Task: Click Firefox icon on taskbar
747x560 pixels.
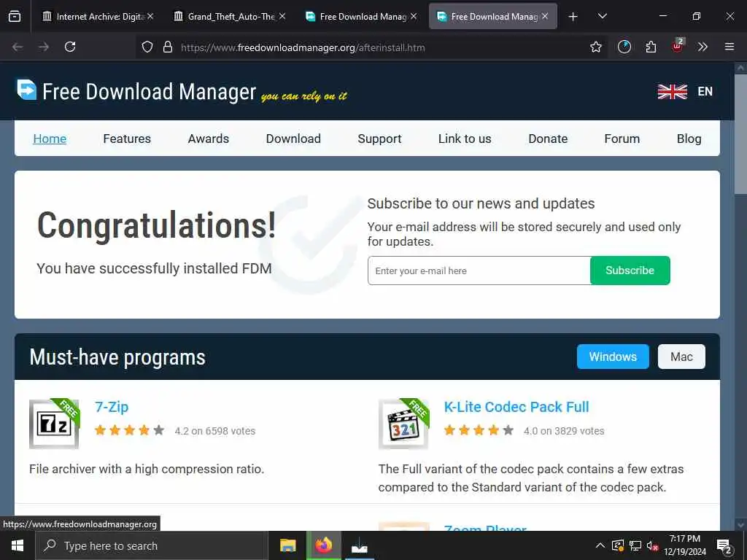Action: click(x=323, y=545)
